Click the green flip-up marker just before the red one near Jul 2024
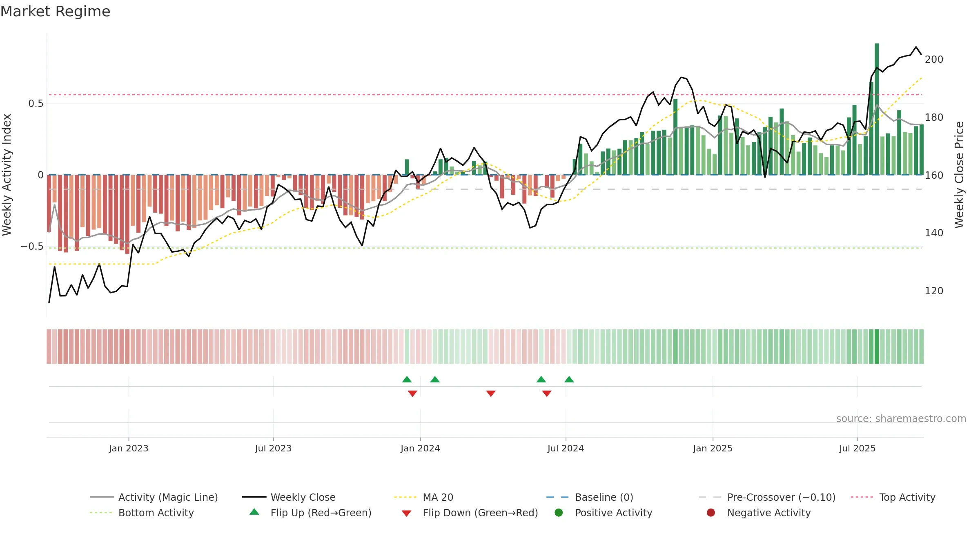980x551 pixels. tap(541, 380)
